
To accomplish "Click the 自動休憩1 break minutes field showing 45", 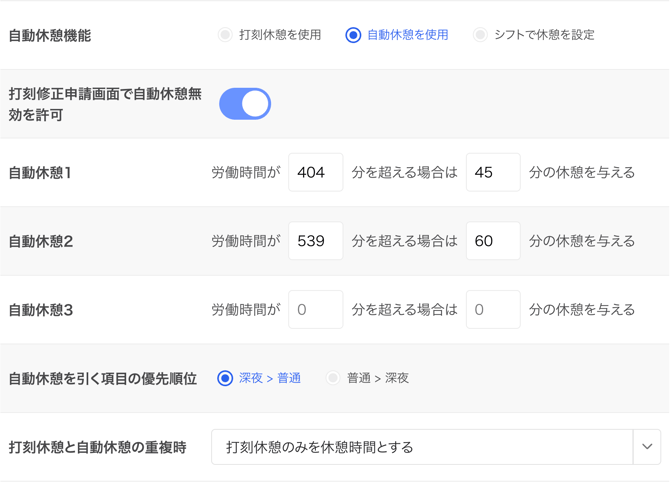I will (492, 172).
